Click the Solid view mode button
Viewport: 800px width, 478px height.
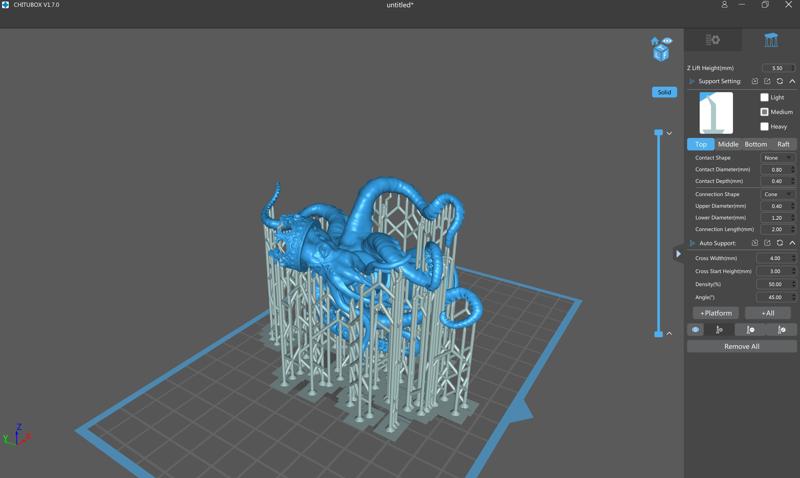[x=664, y=92]
